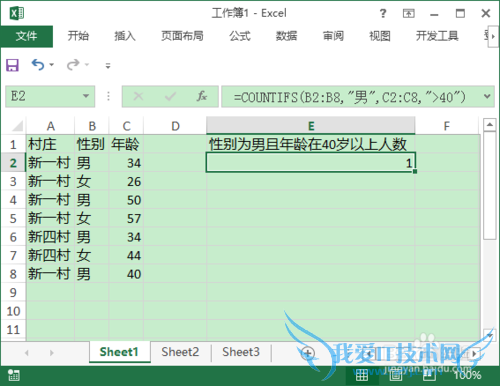The width and height of the screenshot is (500, 386).
Task: Click the Excel application icon
Action: click(x=17, y=13)
